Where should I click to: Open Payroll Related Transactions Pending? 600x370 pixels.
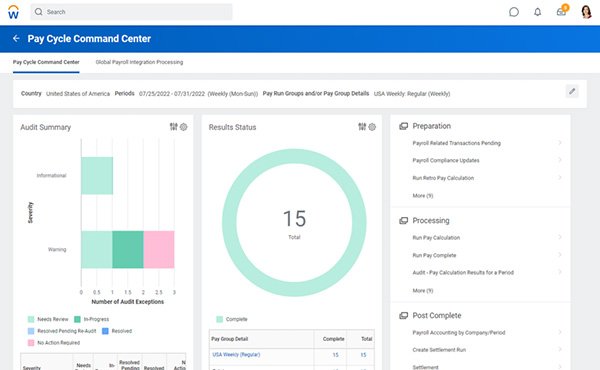(457, 143)
